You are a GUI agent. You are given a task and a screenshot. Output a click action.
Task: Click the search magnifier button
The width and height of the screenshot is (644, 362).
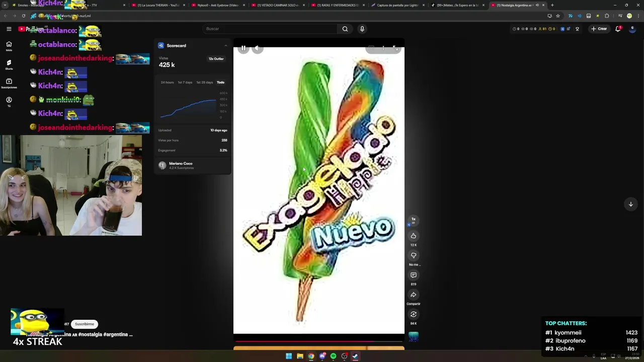pyautogui.click(x=345, y=29)
